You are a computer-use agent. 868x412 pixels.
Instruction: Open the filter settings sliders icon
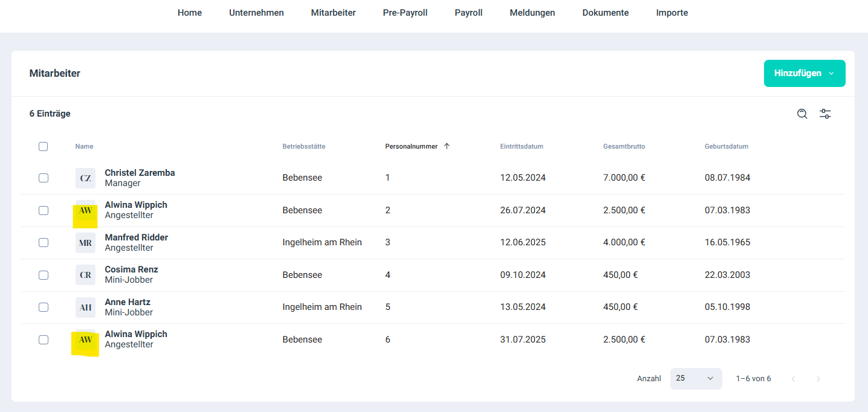tap(825, 114)
